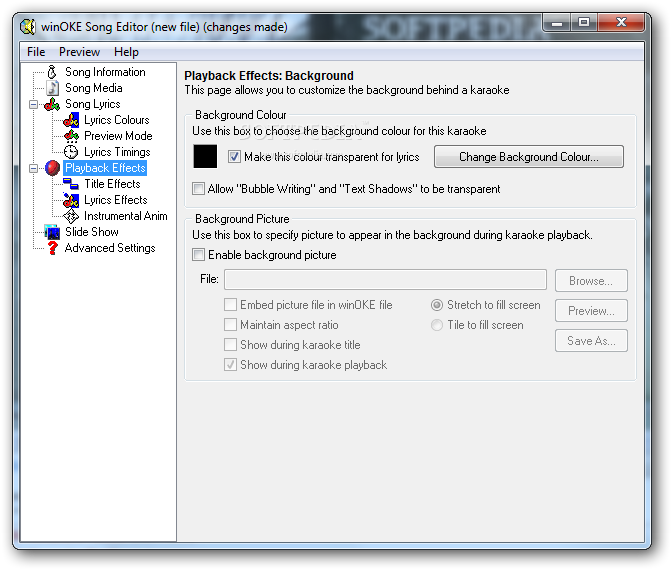
Task: Click the Instrumental Anim diamond icon
Action: tap(71, 216)
